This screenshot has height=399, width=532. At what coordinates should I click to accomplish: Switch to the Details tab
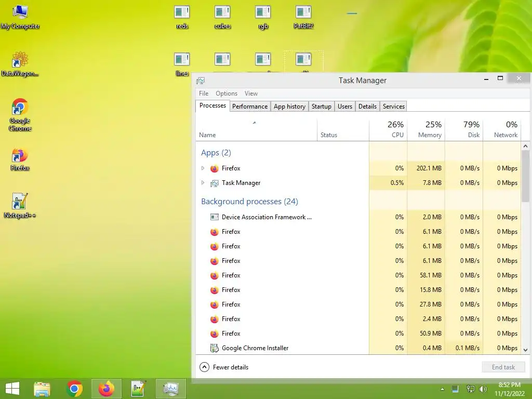pos(367,107)
